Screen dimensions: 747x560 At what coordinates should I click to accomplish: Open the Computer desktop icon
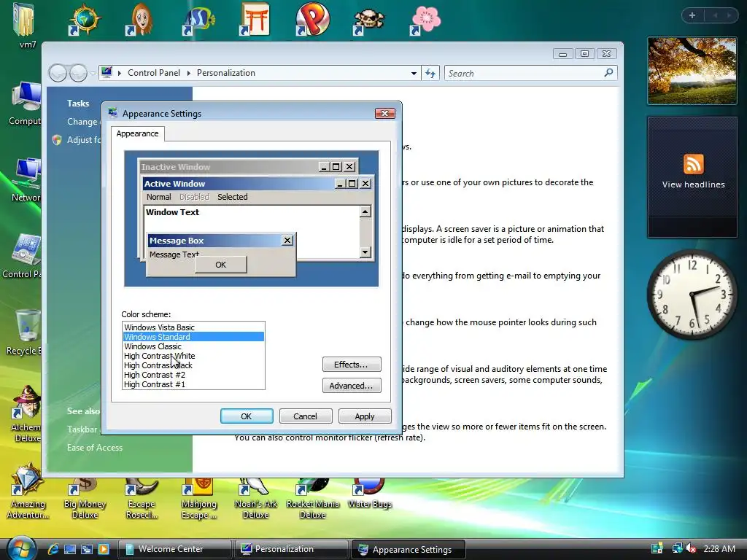(24, 104)
